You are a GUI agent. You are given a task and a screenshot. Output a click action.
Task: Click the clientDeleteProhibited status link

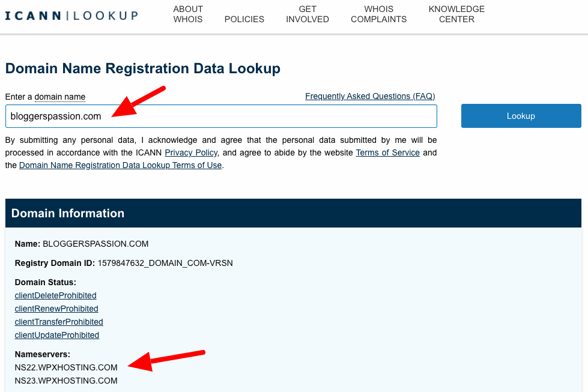pos(55,295)
